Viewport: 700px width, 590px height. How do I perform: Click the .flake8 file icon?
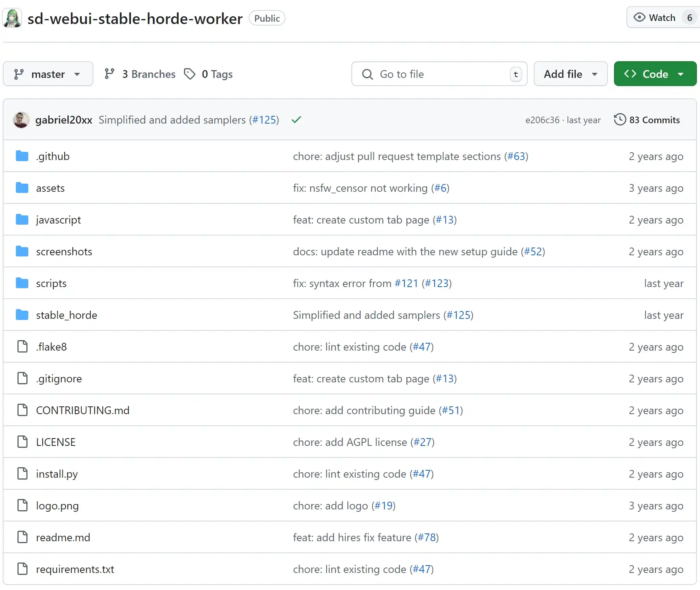22,347
